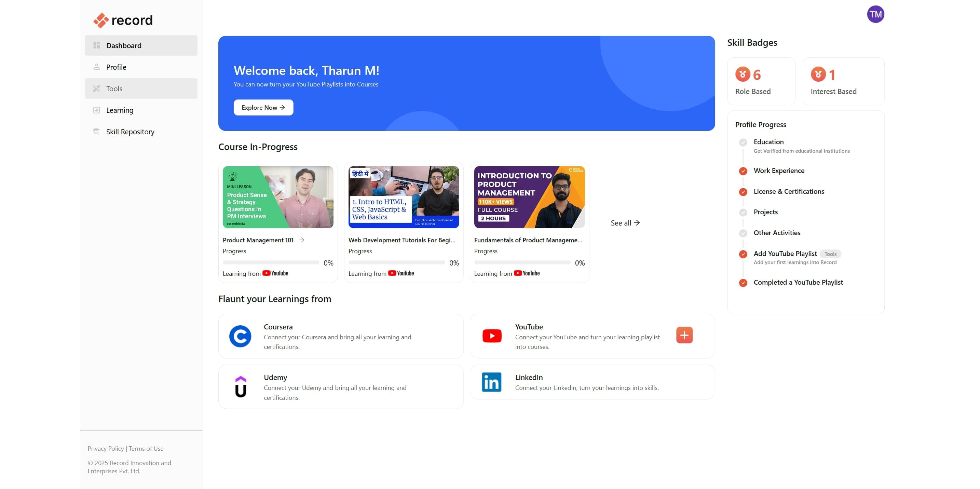Select Learning in the sidebar
Image resolution: width=980 pixels, height=489 pixels.
pyautogui.click(x=141, y=110)
